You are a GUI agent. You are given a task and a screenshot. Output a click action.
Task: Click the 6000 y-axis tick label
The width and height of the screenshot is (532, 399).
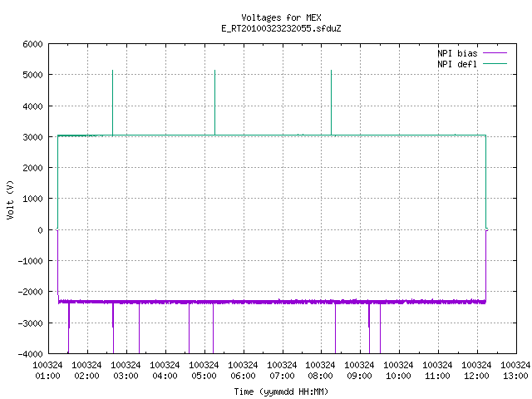tap(32, 44)
